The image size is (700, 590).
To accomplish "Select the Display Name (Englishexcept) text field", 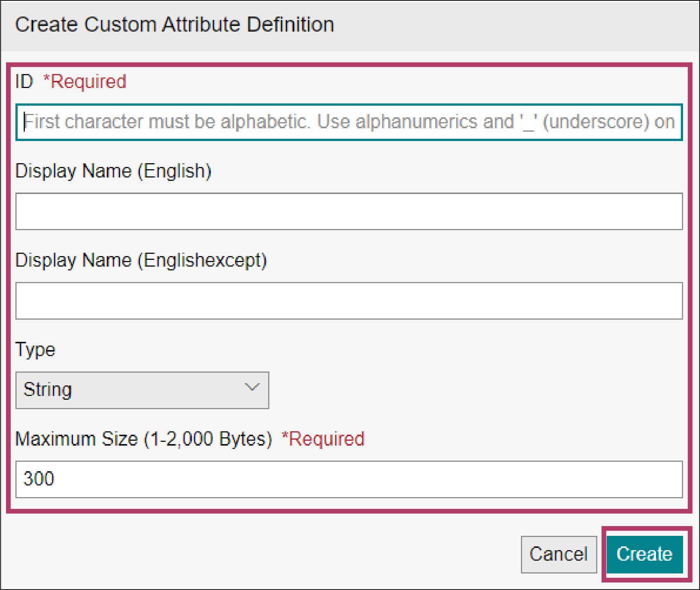I will click(x=349, y=301).
